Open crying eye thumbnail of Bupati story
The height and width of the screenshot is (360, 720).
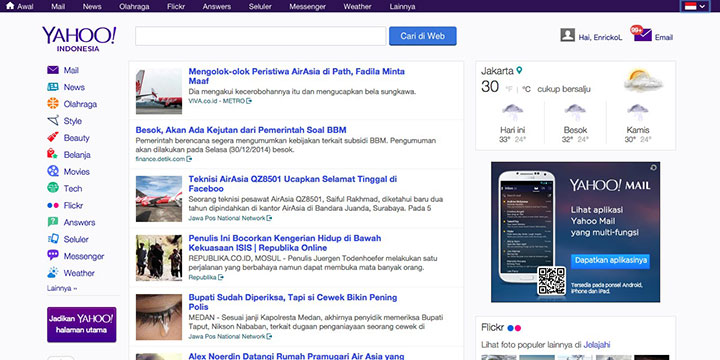point(159,317)
